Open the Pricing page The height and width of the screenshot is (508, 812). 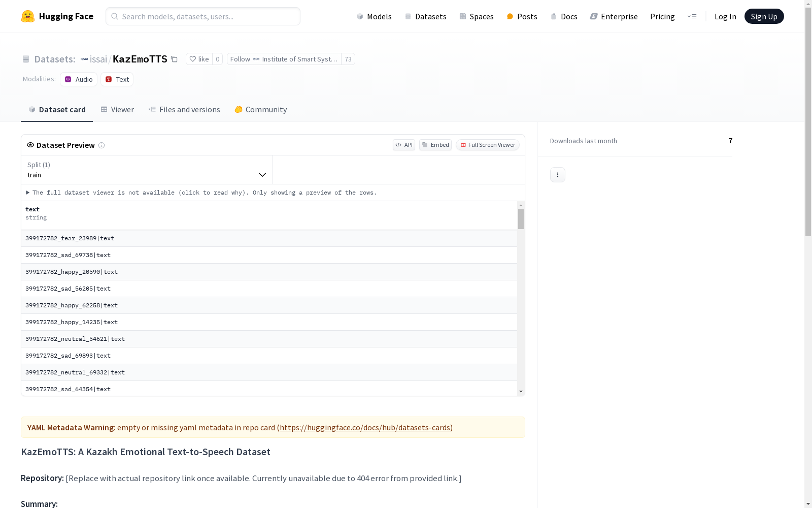(x=662, y=16)
